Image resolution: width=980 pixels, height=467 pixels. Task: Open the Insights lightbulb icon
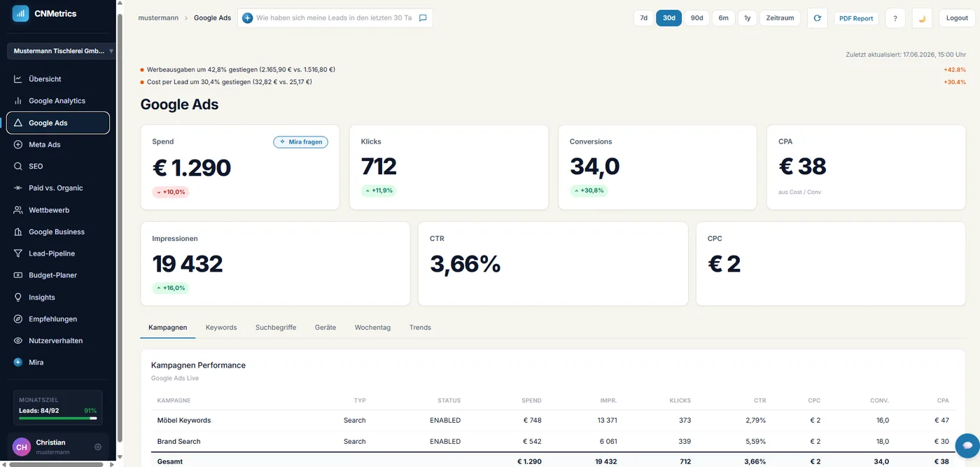pyautogui.click(x=18, y=298)
